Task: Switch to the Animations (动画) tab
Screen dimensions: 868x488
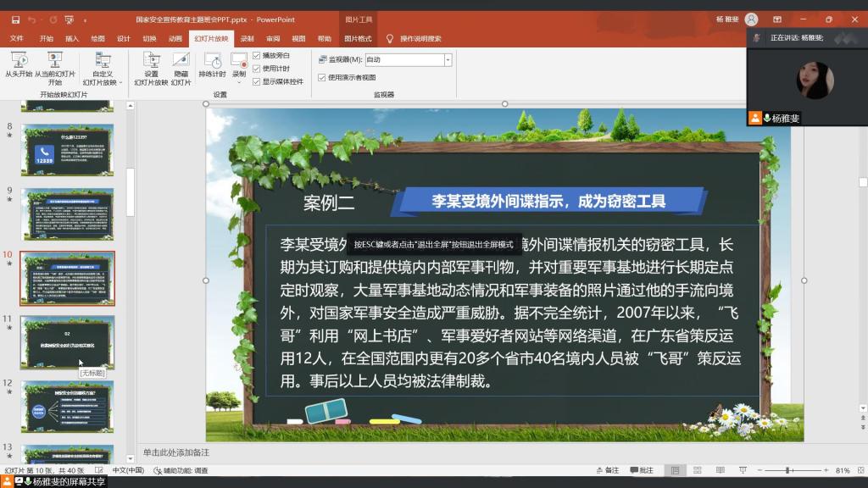Action: 175,38
